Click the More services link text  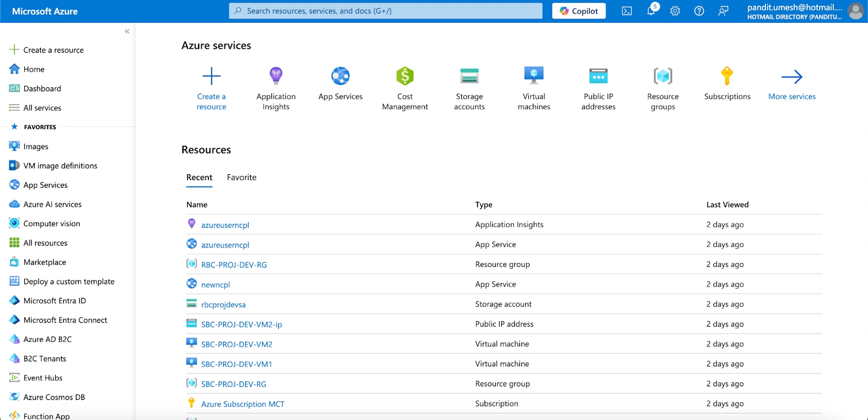tap(792, 97)
